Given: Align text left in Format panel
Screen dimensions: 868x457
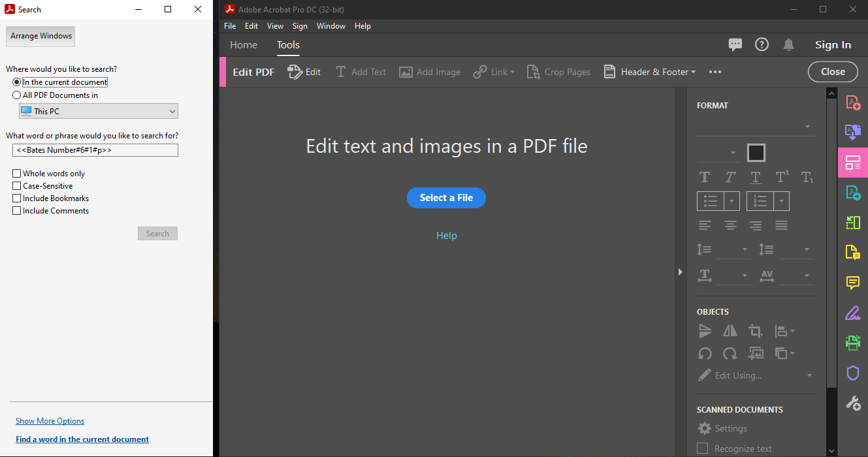Looking at the screenshot, I should tap(705, 225).
